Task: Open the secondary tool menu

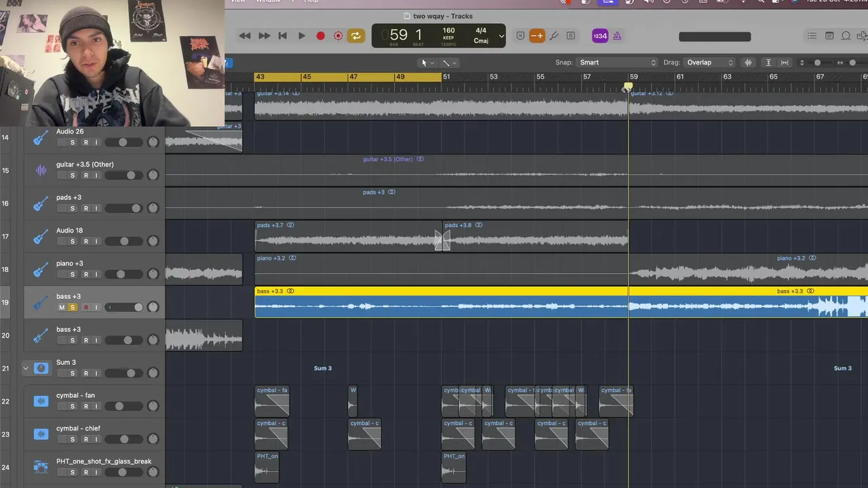Action: coord(450,62)
